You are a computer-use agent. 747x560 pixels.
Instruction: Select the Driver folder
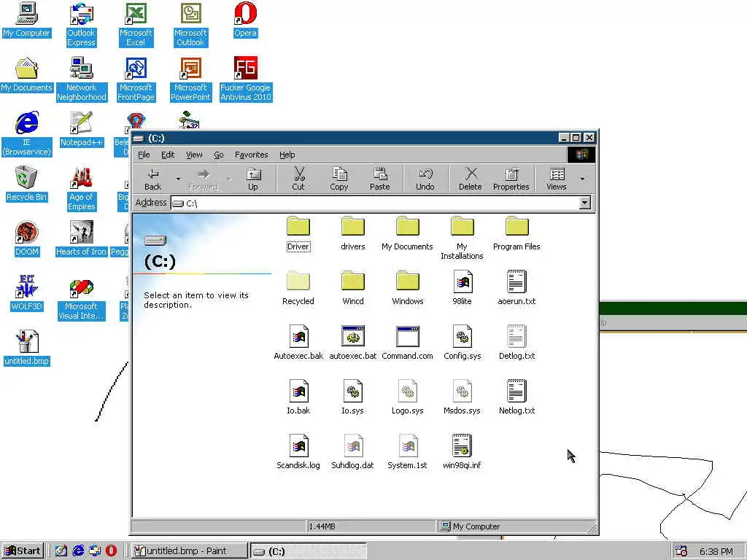298,234
